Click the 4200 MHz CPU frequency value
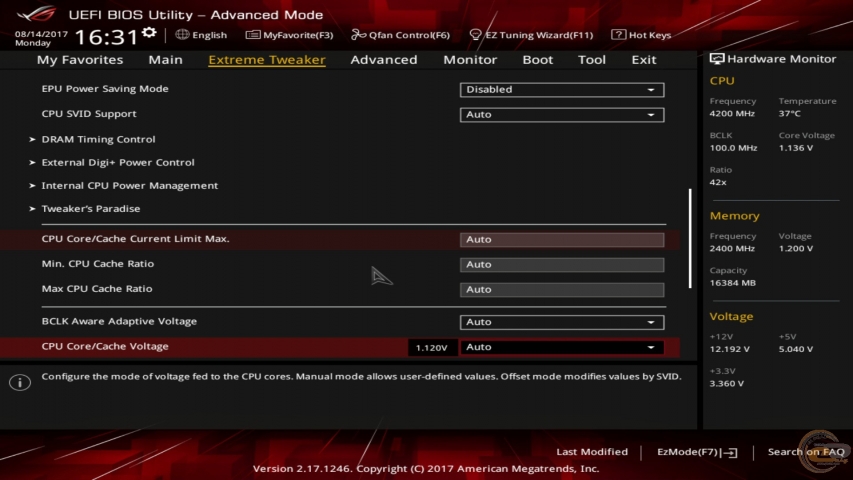853x480 pixels. tap(732, 114)
